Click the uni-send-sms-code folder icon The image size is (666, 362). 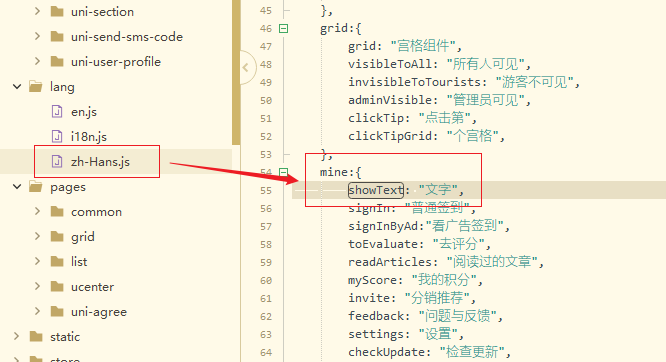[x=57, y=37]
